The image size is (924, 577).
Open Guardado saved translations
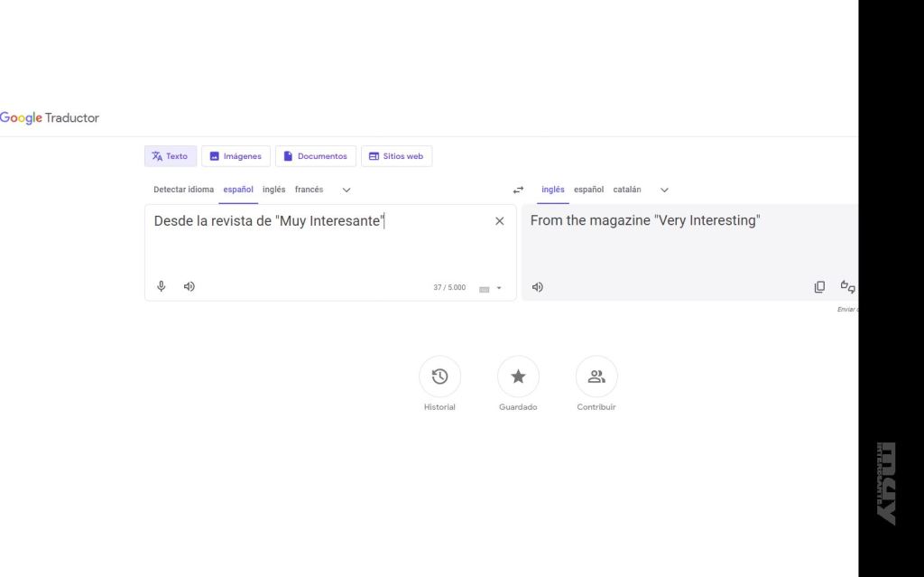(x=518, y=377)
